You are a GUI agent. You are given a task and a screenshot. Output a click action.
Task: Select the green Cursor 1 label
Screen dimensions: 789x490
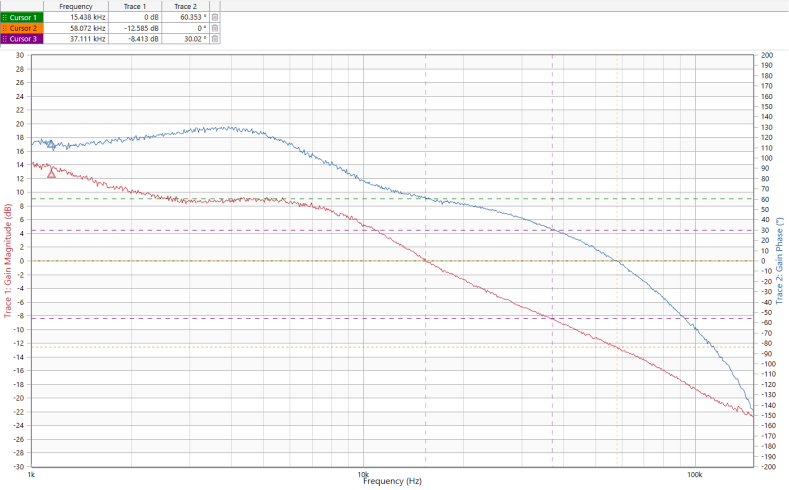(23, 17)
